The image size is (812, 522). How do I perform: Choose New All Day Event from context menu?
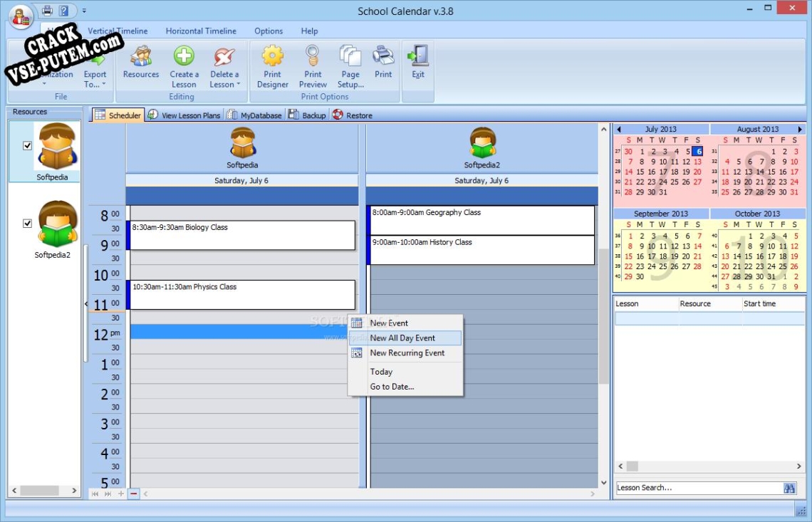pyautogui.click(x=402, y=338)
